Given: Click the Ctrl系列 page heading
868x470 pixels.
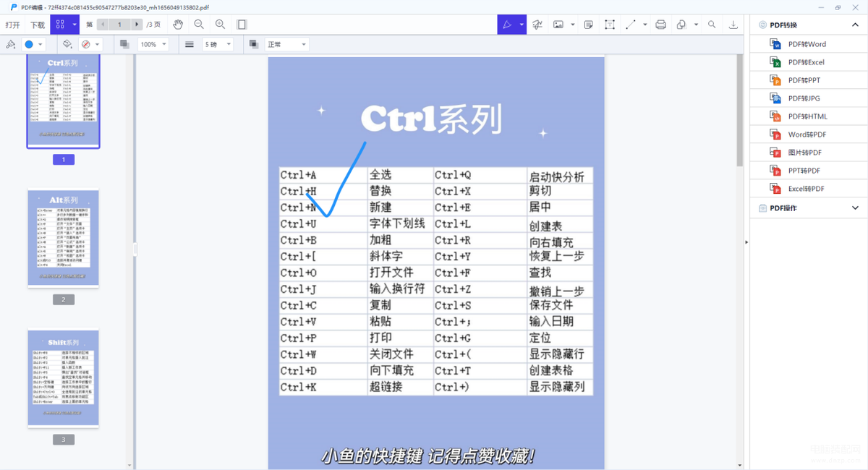Looking at the screenshot, I should (431, 119).
